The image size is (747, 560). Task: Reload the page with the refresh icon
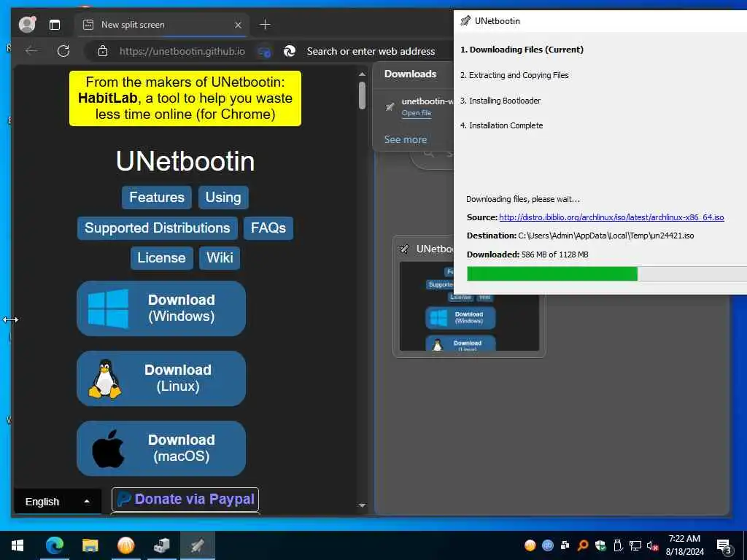(x=63, y=51)
